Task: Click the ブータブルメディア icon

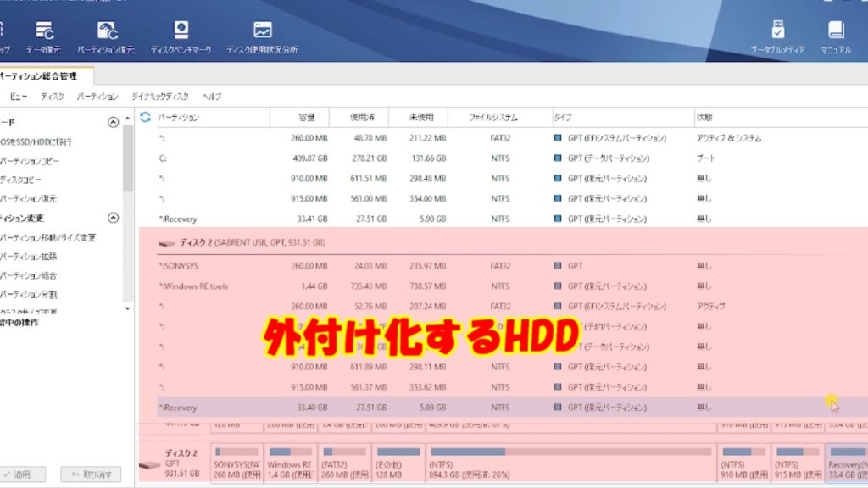Action: coord(777,36)
